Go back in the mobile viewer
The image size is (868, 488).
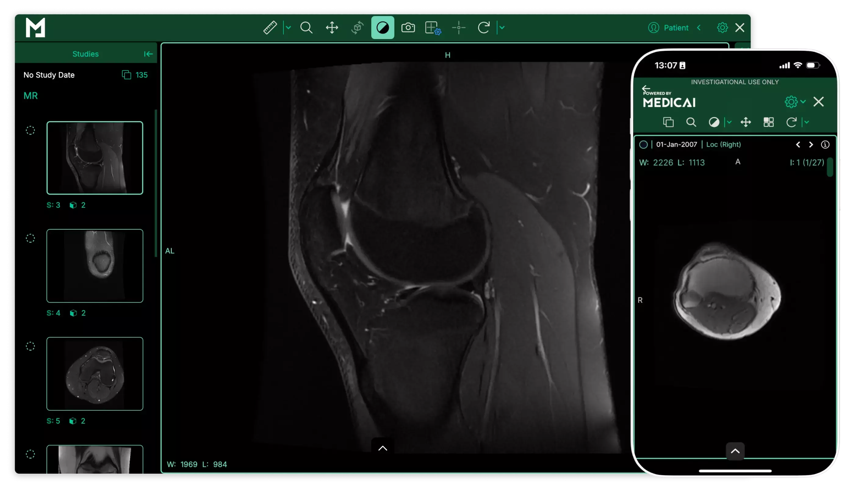[x=646, y=88]
